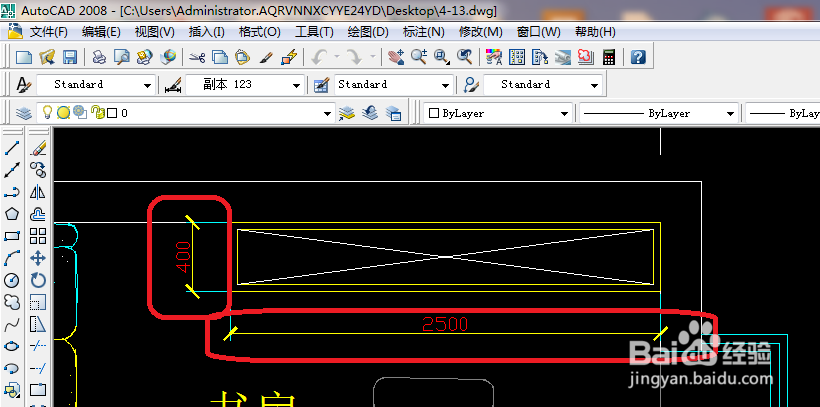This screenshot has height=407, width=820.
Task: Open Markup Set Manager icon
Action: [586, 57]
